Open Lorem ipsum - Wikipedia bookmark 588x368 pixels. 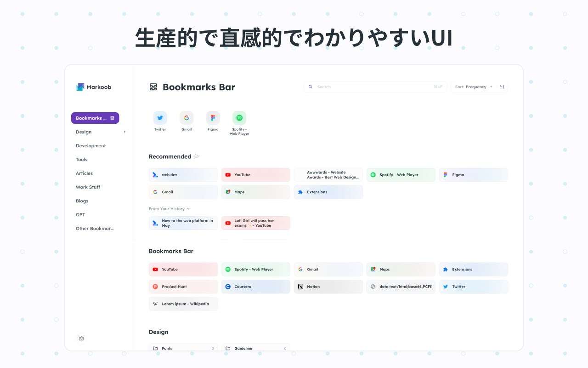(183, 304)
